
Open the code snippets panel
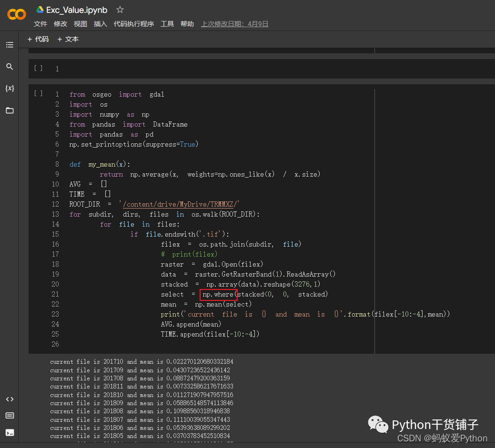10,399
